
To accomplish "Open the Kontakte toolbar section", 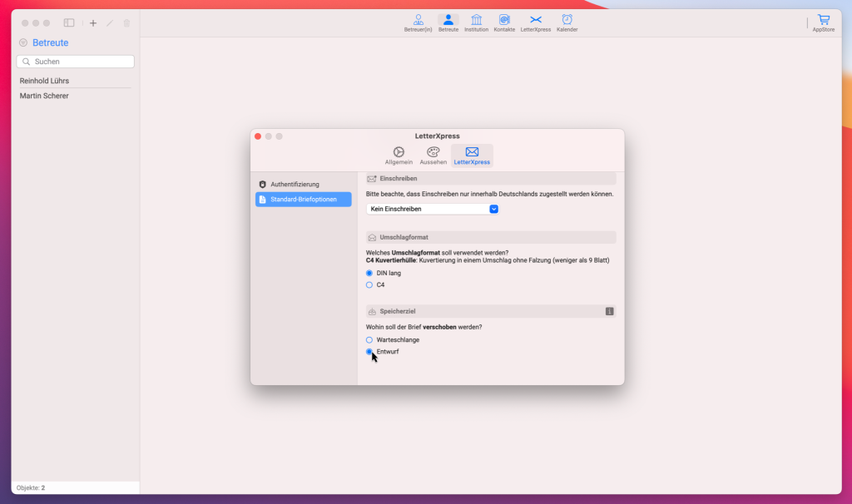I will [x=504, y=23].
